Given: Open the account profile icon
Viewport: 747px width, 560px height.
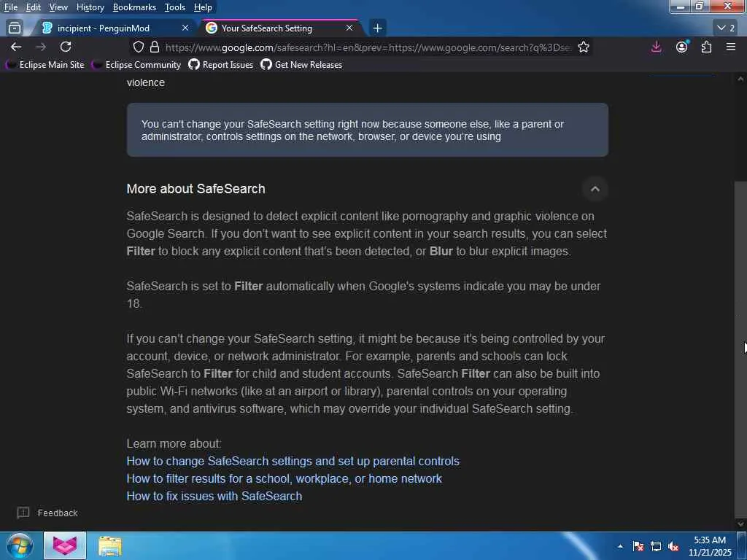Looking at the screenshot, I should tap(682, 47).
